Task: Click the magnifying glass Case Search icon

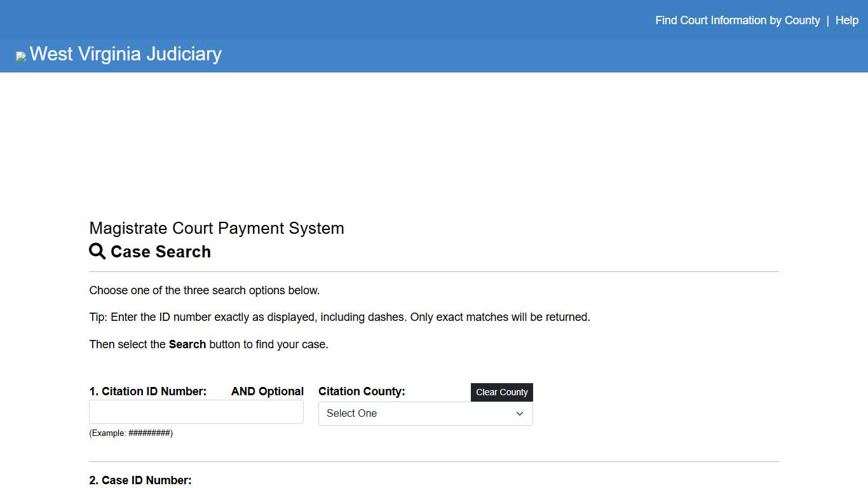Action: pos(97,252)
